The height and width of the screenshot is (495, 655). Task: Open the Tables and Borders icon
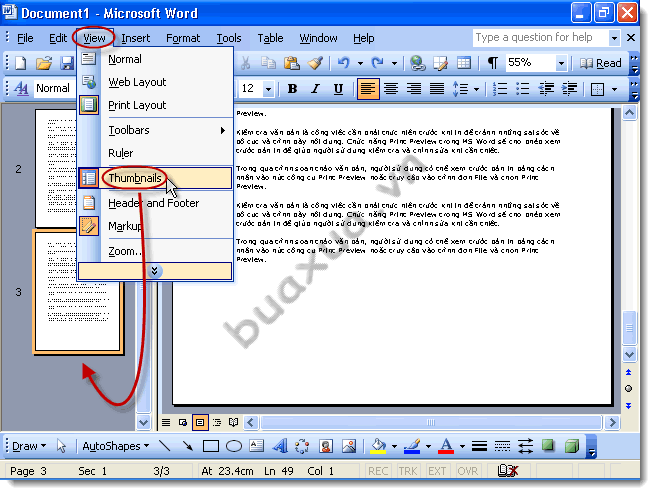(440, 63)
